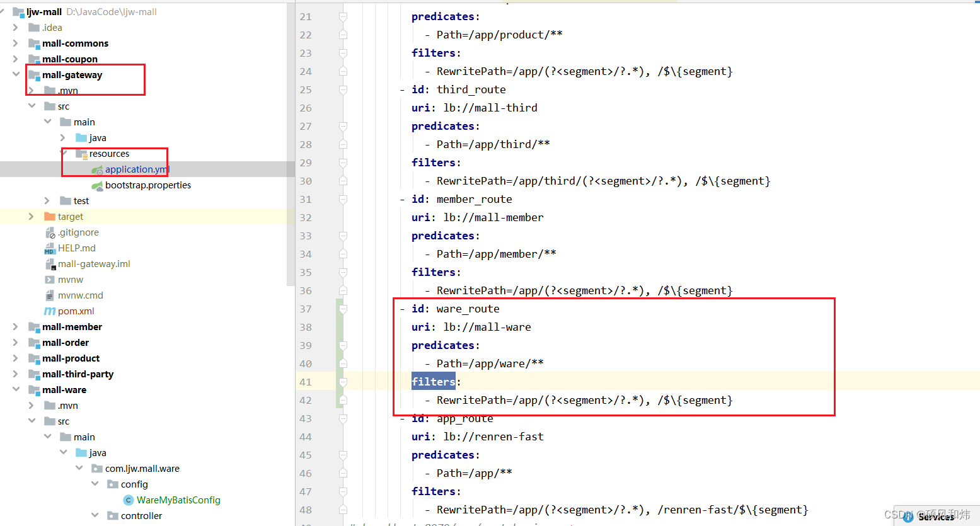Click line number 41 in the gutter
This screenshot has width=980, height=526.
point(306,382)
